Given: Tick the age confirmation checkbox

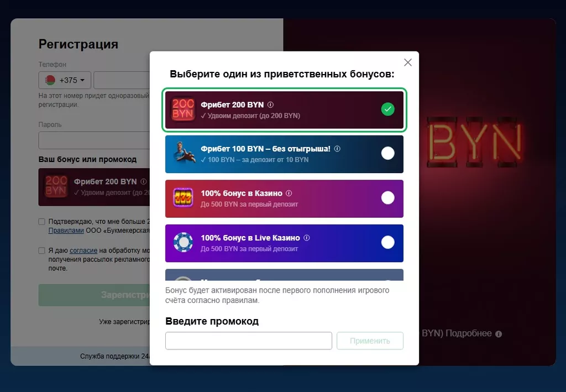Looking at the screenshot, I should tap(42, 222).
